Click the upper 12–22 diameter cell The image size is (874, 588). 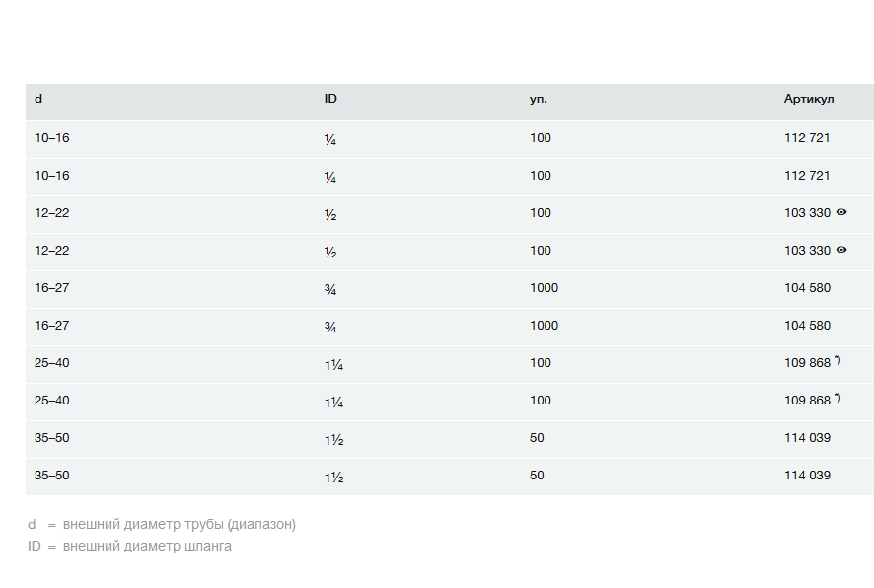pyautogui.click(x=52, y=213)
